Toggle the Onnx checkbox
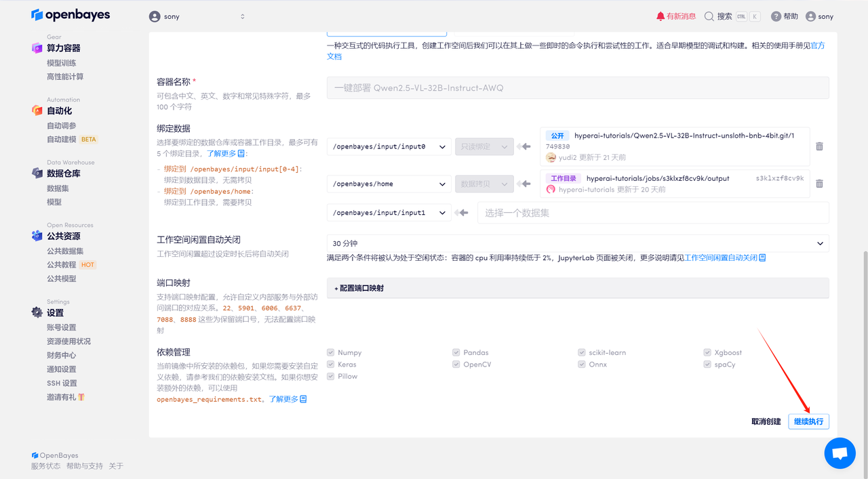868x479 pixels. 582,364
